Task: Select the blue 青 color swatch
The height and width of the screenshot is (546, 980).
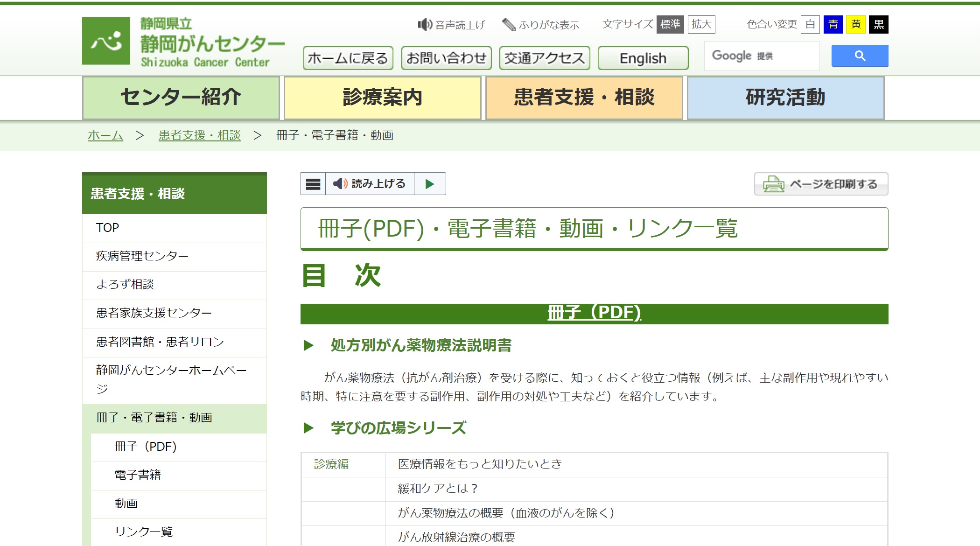Action: coord(833,24)
